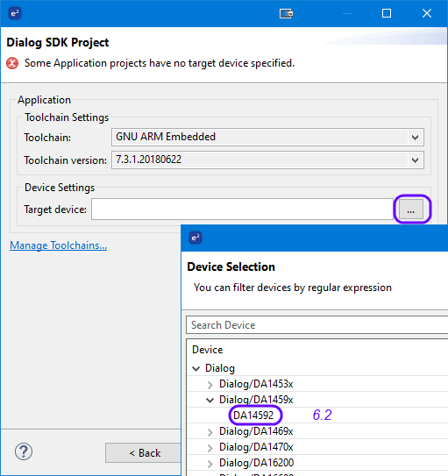Viewport: 448px width, 476px height.
Task: Select the Dialog/DA1459x row text
Action: 256,400
